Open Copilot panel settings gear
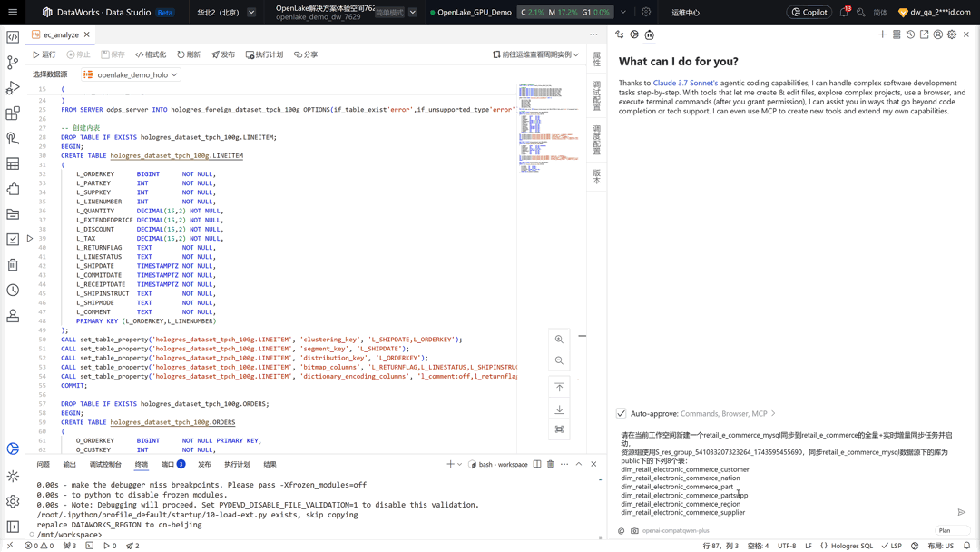This screenshot has height=552, width=980. [x=952, y=34]
